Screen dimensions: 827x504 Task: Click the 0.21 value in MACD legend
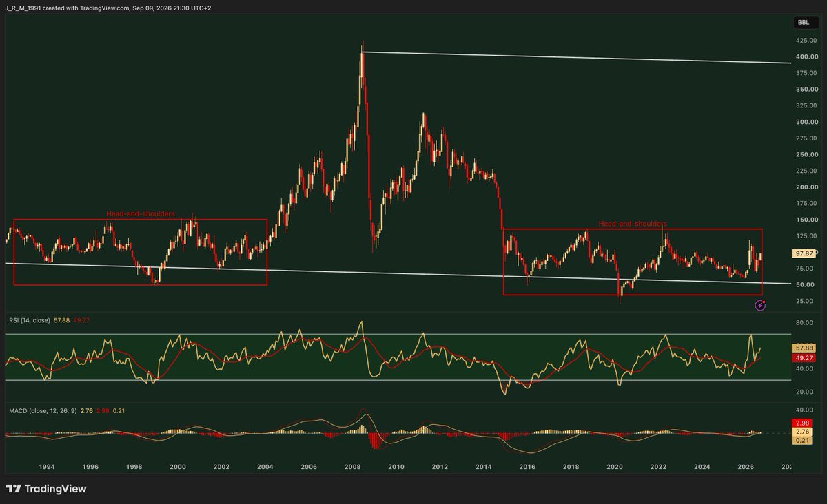[x=119, y=410]
